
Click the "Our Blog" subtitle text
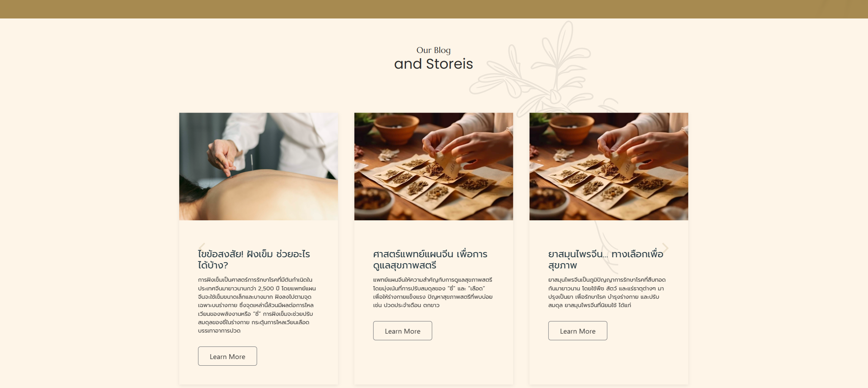click(x=434, y=50)
